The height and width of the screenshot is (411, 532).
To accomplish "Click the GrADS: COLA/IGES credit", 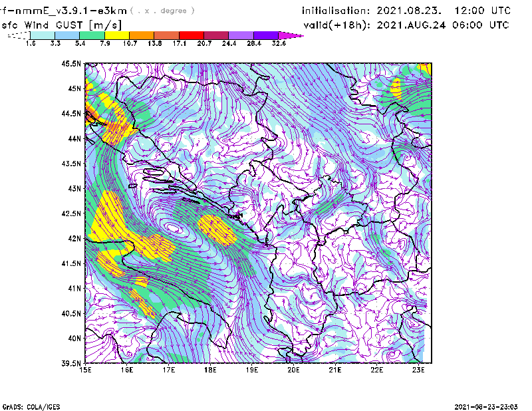I will click(31, 407).
